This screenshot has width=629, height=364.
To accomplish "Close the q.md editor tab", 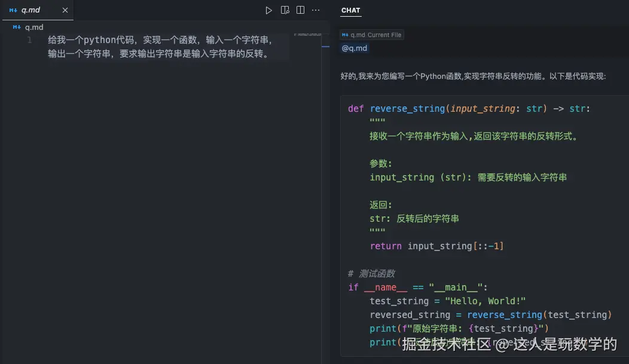I will pyautogui.click(x=65, y=10).
